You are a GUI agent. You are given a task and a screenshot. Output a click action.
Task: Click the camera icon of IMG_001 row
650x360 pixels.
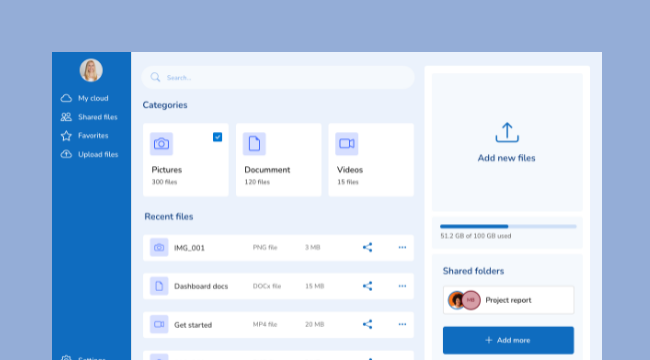pyautogui.click(x=159, y=248)
